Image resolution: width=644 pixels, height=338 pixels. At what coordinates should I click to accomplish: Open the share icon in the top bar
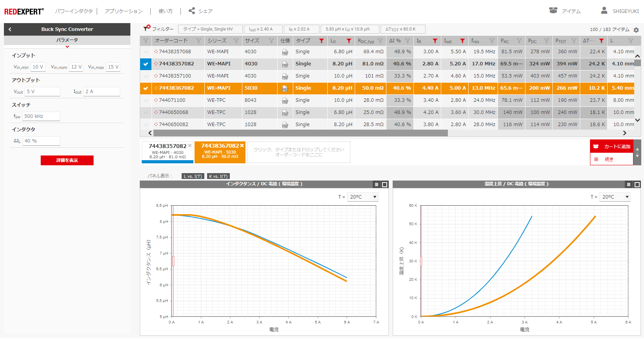[x=192, y=11]
